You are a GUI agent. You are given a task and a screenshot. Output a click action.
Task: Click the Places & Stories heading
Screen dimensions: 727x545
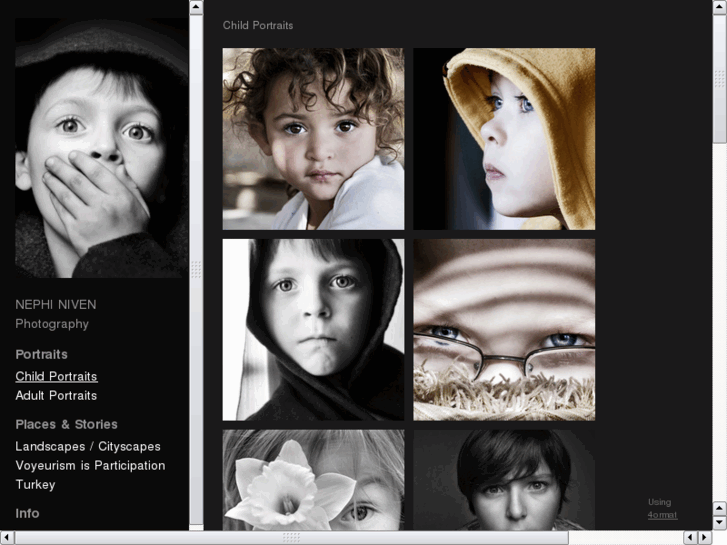pos(66,424)
